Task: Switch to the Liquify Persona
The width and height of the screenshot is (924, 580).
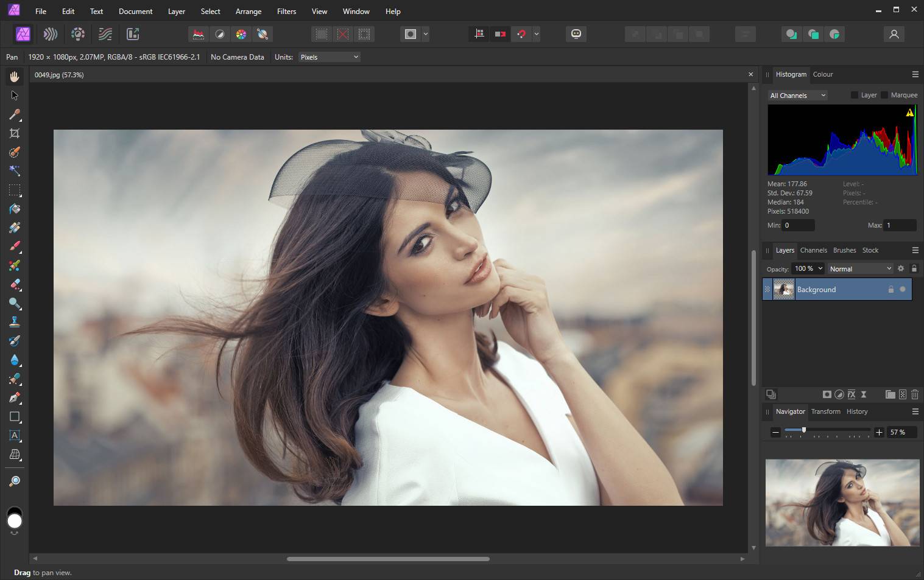Action: click(x=51, y=34)
